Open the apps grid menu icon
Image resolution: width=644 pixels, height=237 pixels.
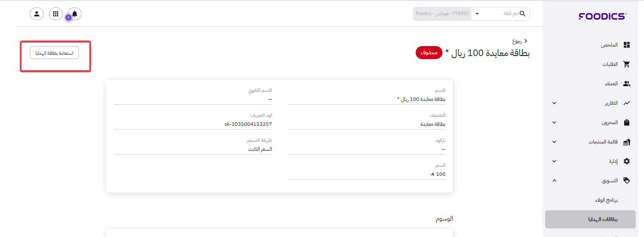[56, 14]
